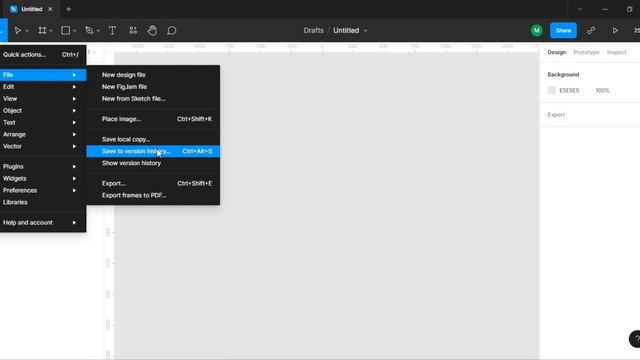640x360 pixels.
Task: Expand the View submenu
Action: point(43,98)
